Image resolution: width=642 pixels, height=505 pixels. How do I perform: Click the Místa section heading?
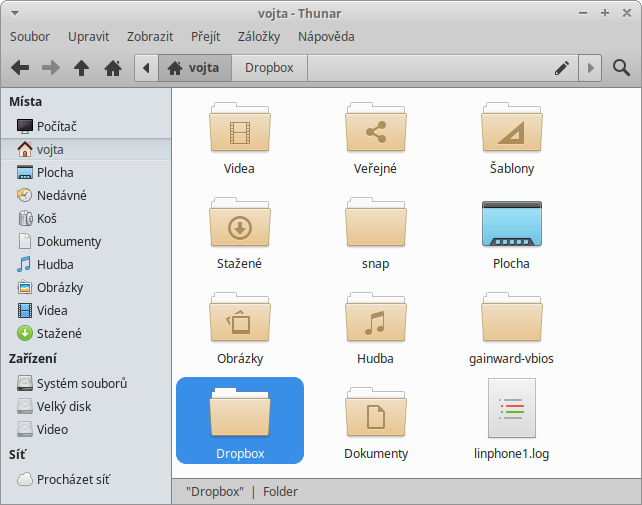25,102
